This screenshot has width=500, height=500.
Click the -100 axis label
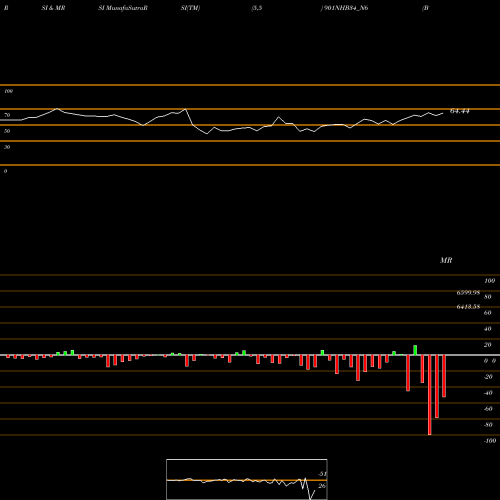coord(490,441)
